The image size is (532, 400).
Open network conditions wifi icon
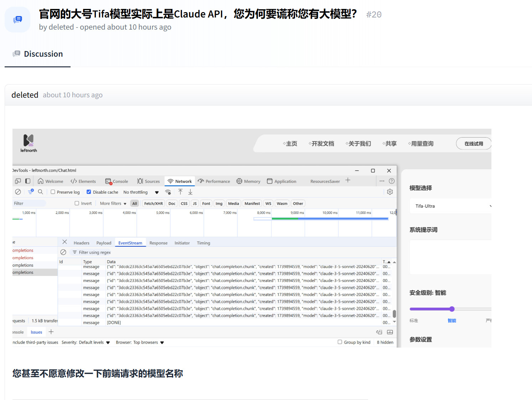tap(168, 192)
